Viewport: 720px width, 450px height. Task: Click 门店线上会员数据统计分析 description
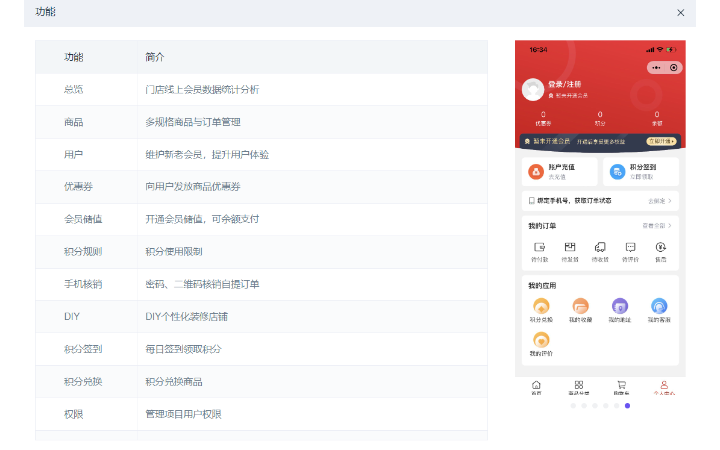pos(202,90)
